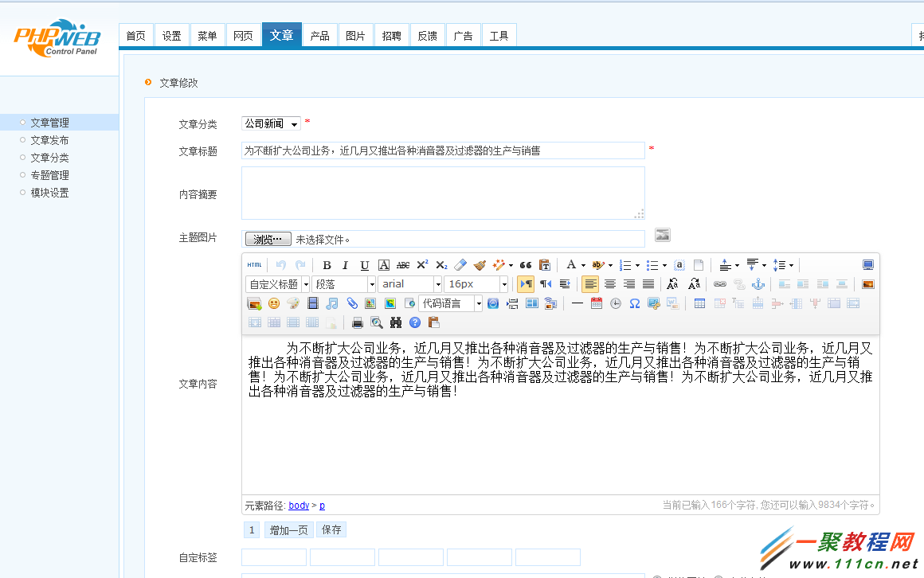Toggle strikethrough ABC formatting
This screenshot has height=578, width=924.
pos(403,265)
